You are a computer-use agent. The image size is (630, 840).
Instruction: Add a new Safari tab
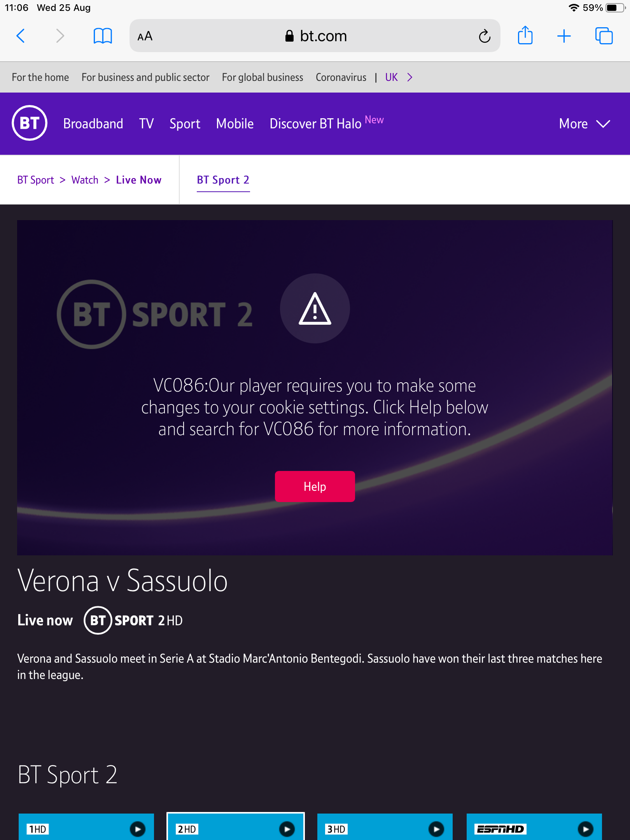564,36
